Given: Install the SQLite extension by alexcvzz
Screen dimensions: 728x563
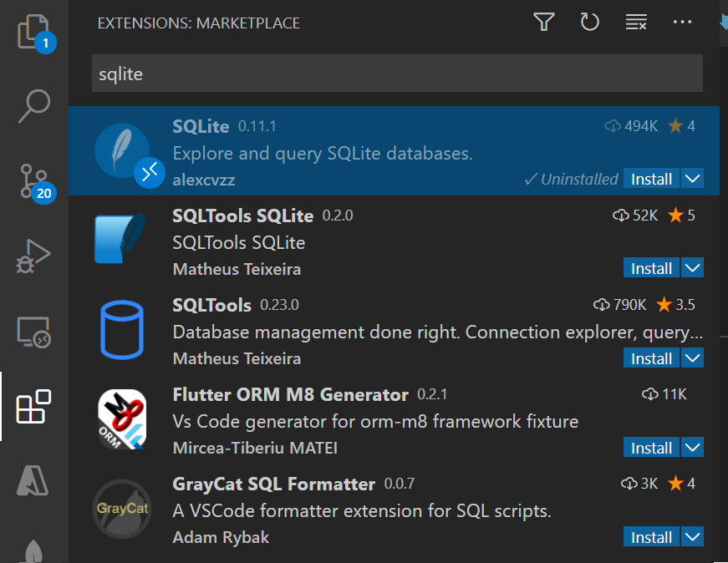Looking at the screenshot, I should tap(651, 179).
